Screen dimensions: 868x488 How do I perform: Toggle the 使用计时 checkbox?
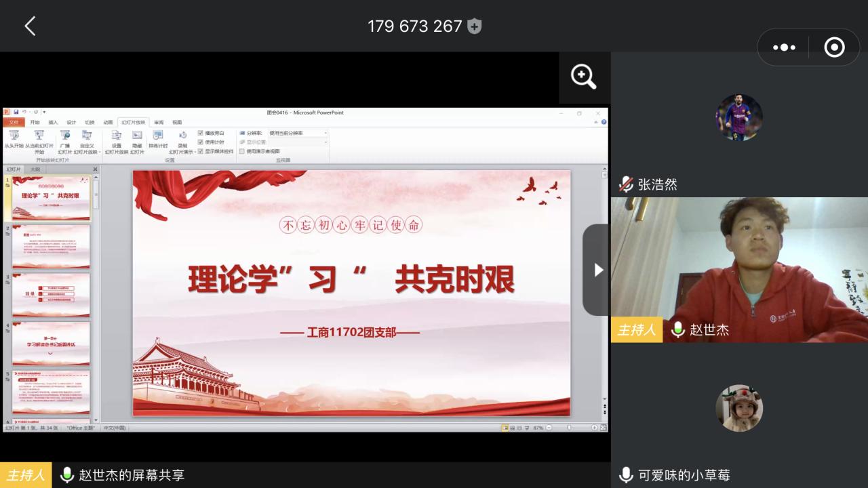point(201,142)
